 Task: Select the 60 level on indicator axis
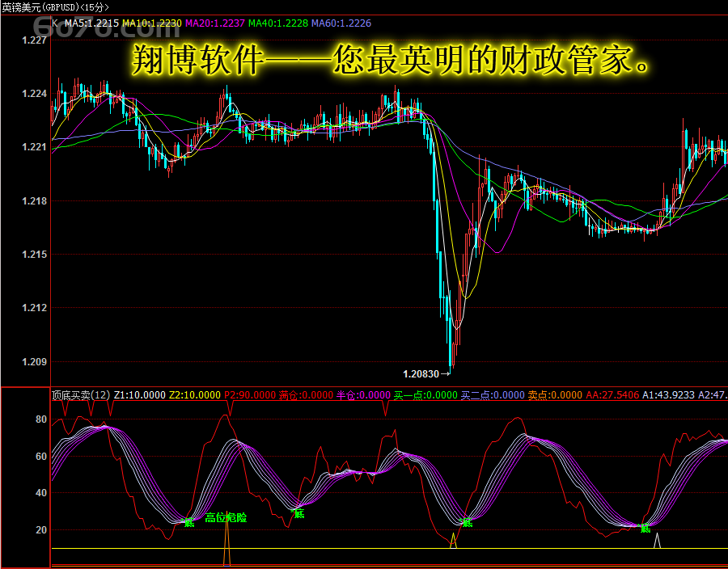pos(41,457)
